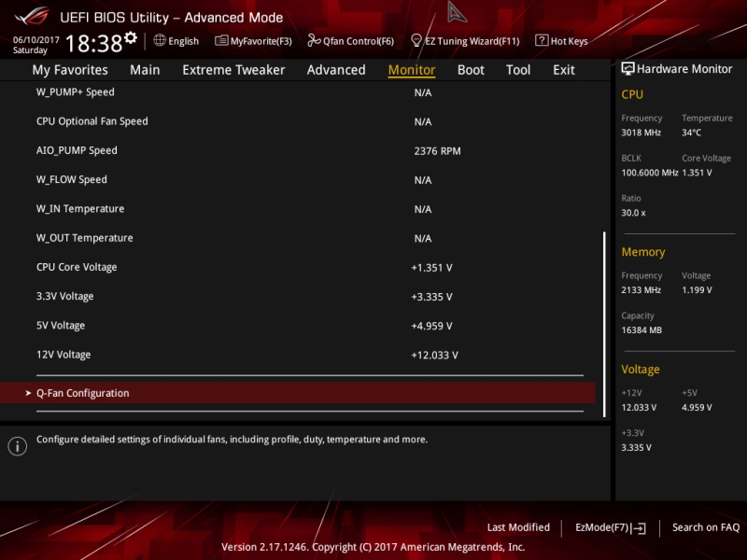
Task: Click the +3.335 V value
Action: coord(431,297)
